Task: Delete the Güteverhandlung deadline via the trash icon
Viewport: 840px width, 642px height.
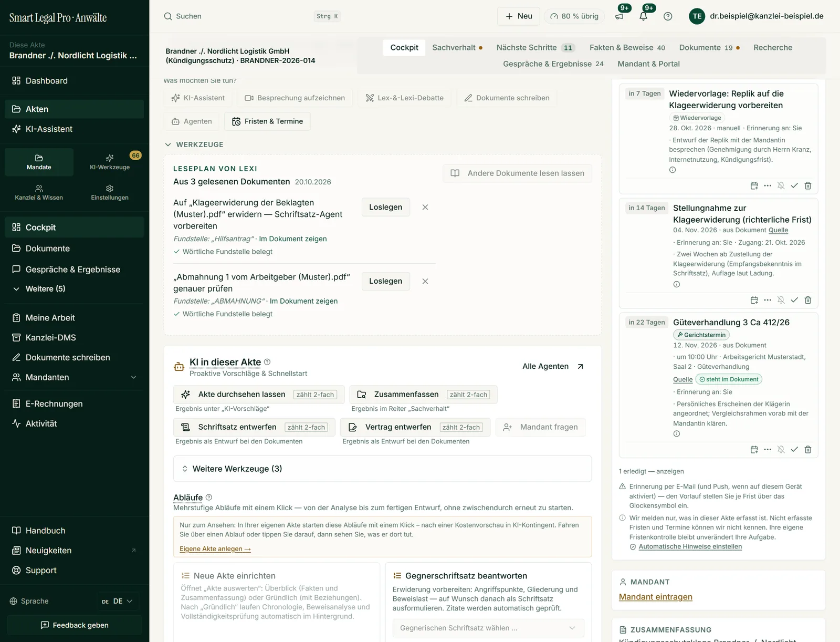Action: pos(808,449)
